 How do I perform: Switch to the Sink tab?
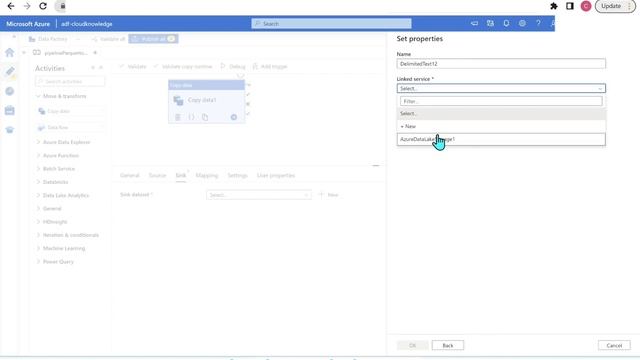181,176
